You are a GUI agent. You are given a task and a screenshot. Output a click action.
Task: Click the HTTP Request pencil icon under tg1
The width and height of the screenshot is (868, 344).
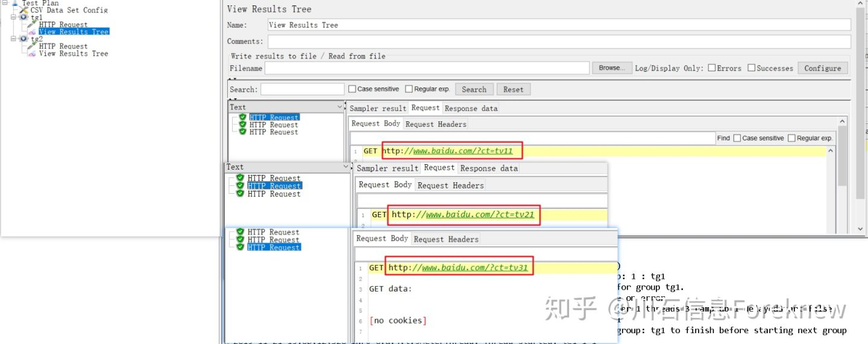(32, 25)
